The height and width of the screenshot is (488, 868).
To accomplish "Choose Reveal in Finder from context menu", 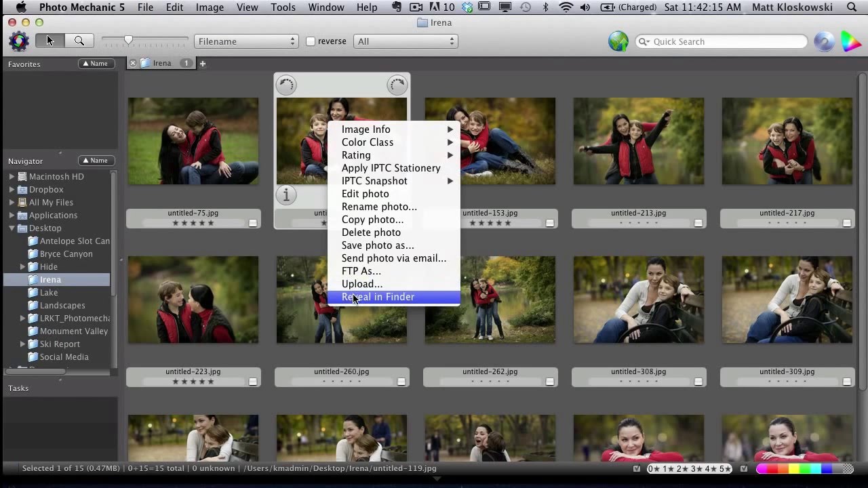I will [x=393, y=297].
